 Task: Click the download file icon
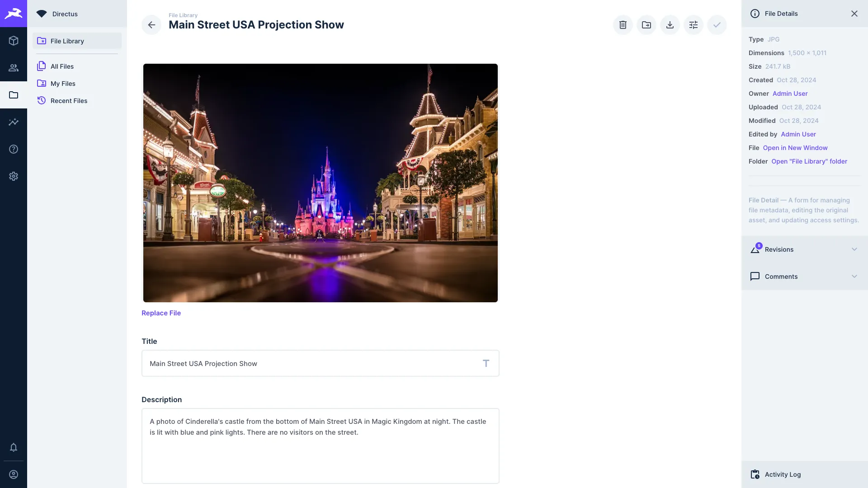tap(670, 24)
